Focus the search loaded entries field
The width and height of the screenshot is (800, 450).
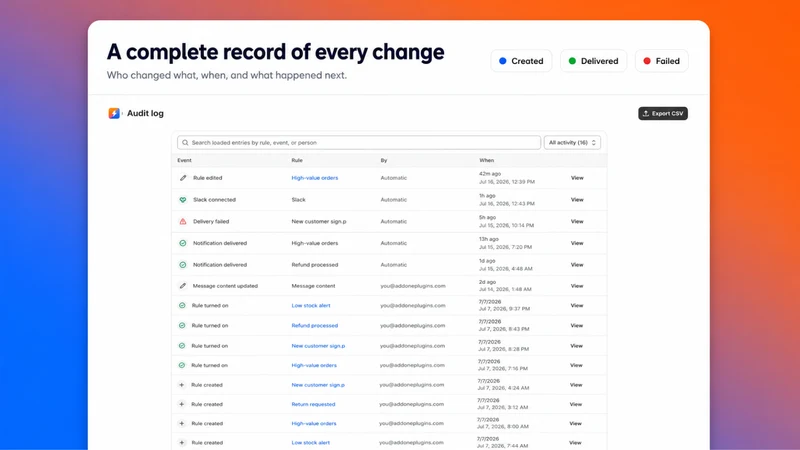pyautogui.click(x=359, y=142)
